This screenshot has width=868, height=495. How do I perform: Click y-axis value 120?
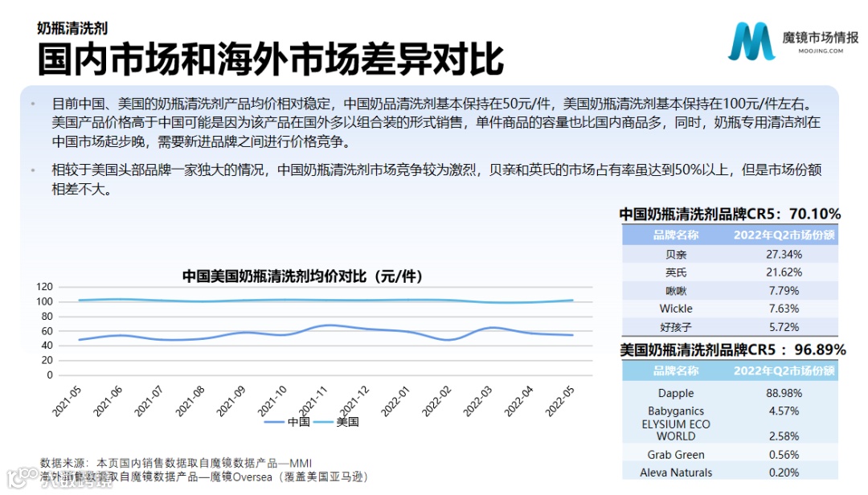tap(44, 287)
